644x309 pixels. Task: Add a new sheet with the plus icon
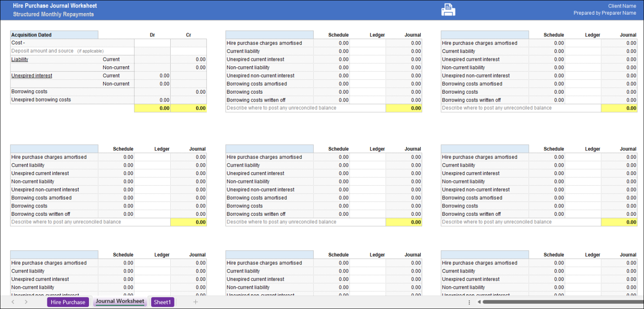pos(195,302)
